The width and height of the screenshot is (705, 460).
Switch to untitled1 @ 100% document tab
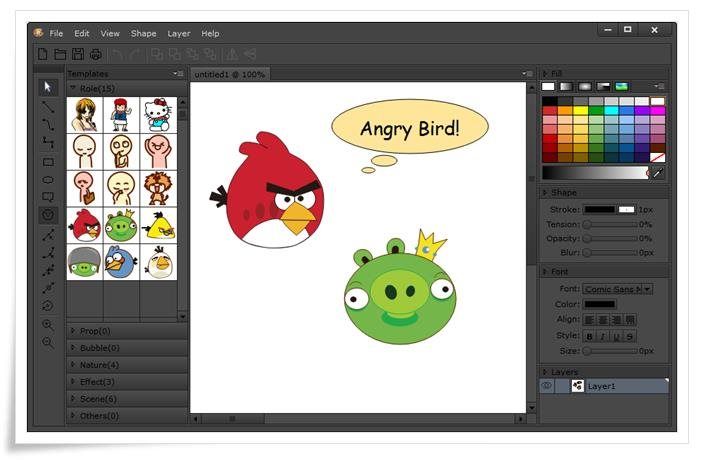click(230, 74)
